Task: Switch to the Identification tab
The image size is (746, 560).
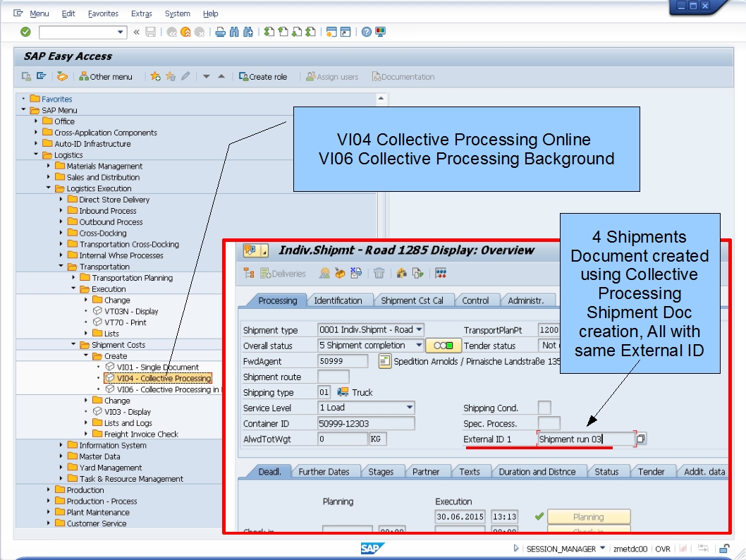Action: click(338, 300)
